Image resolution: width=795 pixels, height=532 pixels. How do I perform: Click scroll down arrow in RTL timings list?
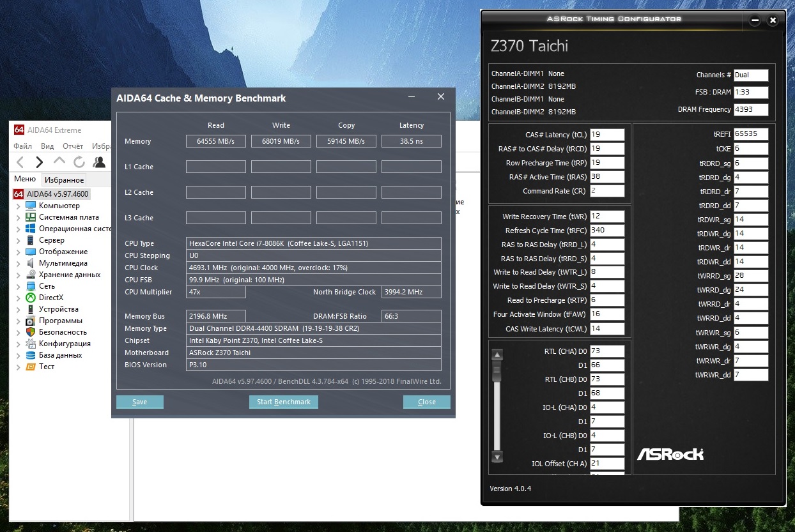point(498,457)
